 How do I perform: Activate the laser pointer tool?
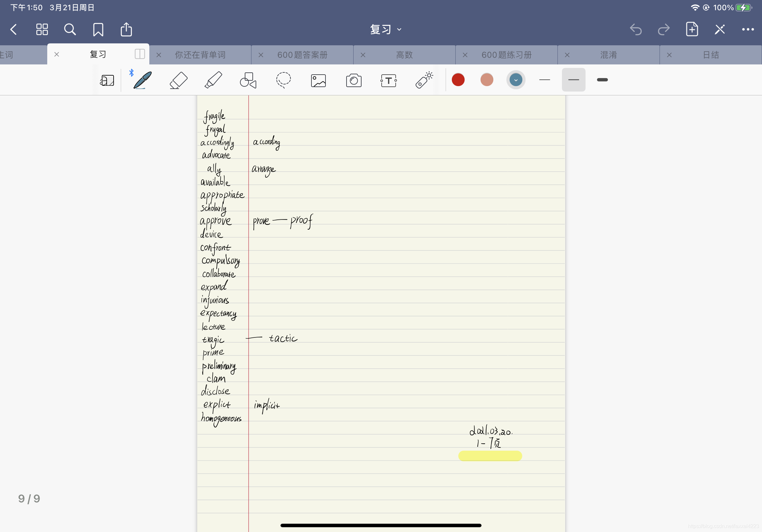point(424,80)
